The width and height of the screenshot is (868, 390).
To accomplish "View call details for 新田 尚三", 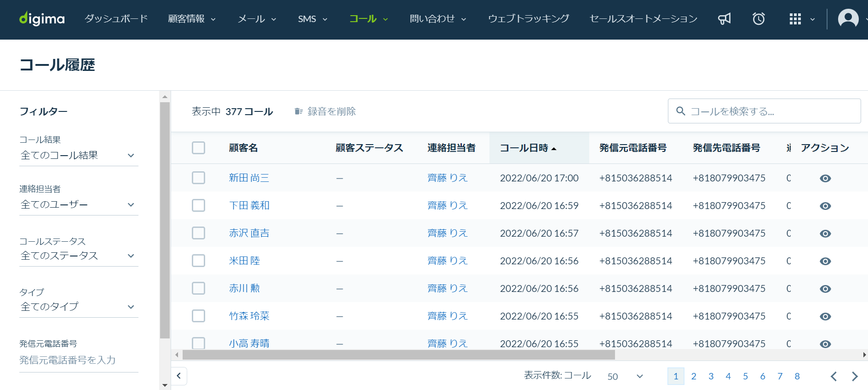I will tap(826, 178).
